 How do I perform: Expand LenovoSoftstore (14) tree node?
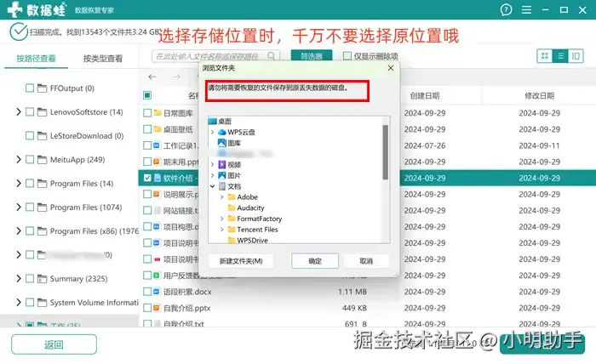coord(18,112)
